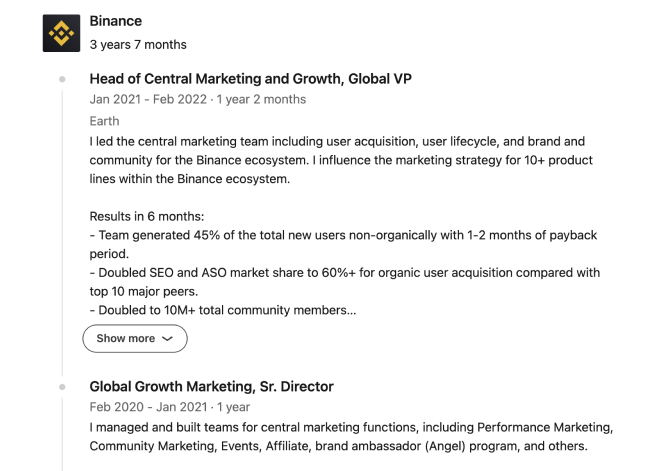Open the Head of Central Marketing and Growth title
This screenshot has width=647, height=471.
tap(250, 79)
